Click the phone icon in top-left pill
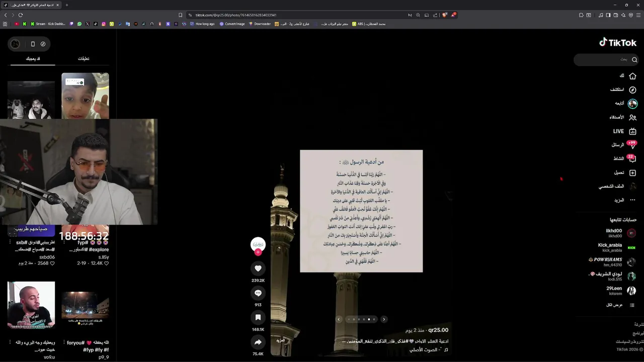 33,44
